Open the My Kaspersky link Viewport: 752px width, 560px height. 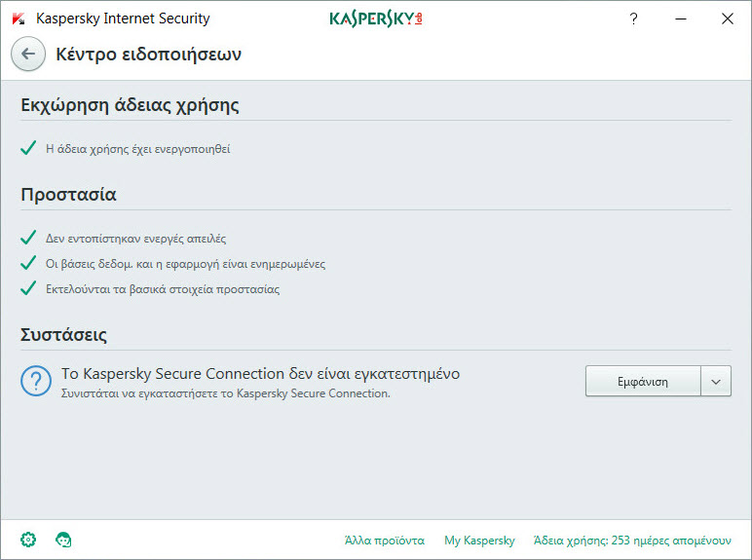click(x=479, y=541)
